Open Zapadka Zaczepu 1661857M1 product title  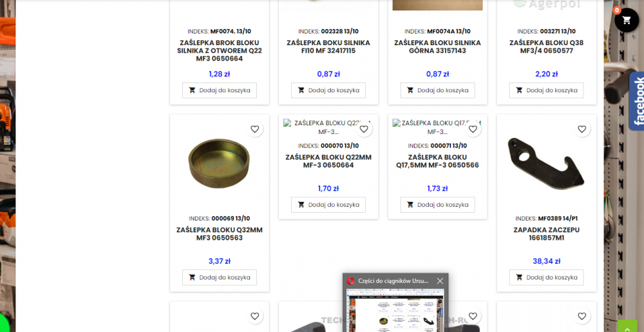[x=546, y=233]
